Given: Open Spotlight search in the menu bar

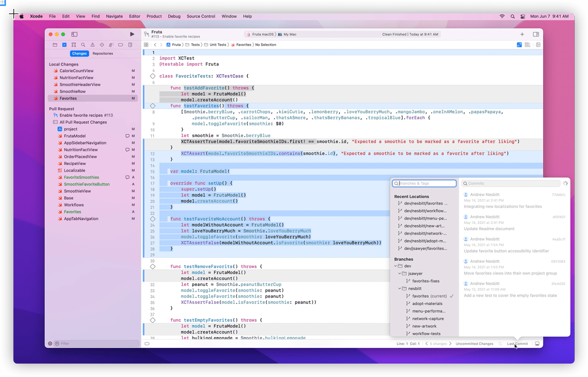Looking at the screenshot, I should [x=512, y=16].
